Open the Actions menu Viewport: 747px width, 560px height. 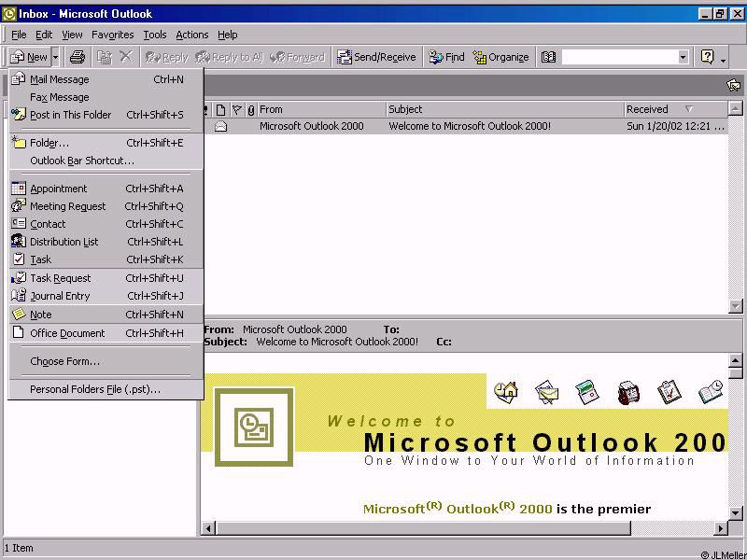click(x=192, y=35)
